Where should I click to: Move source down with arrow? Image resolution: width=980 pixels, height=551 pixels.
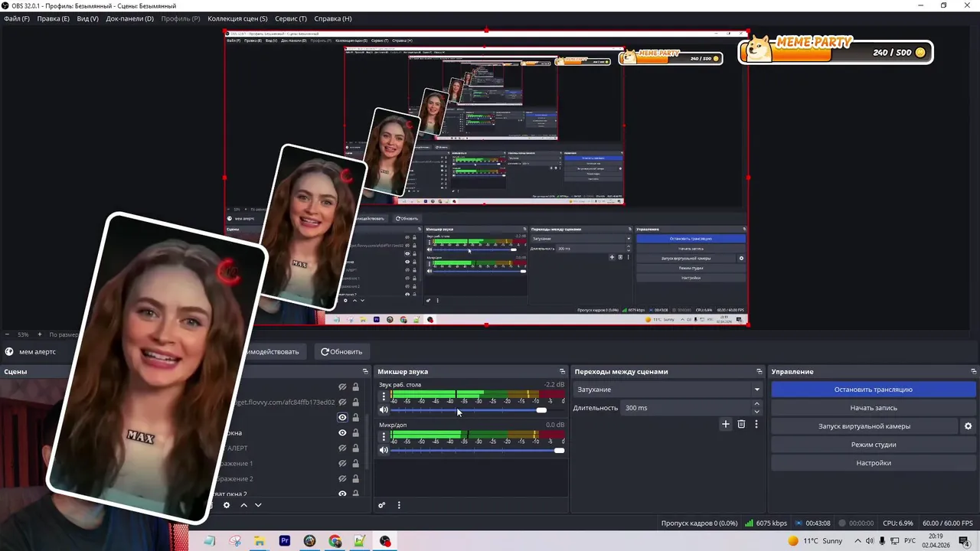[258, 505]
